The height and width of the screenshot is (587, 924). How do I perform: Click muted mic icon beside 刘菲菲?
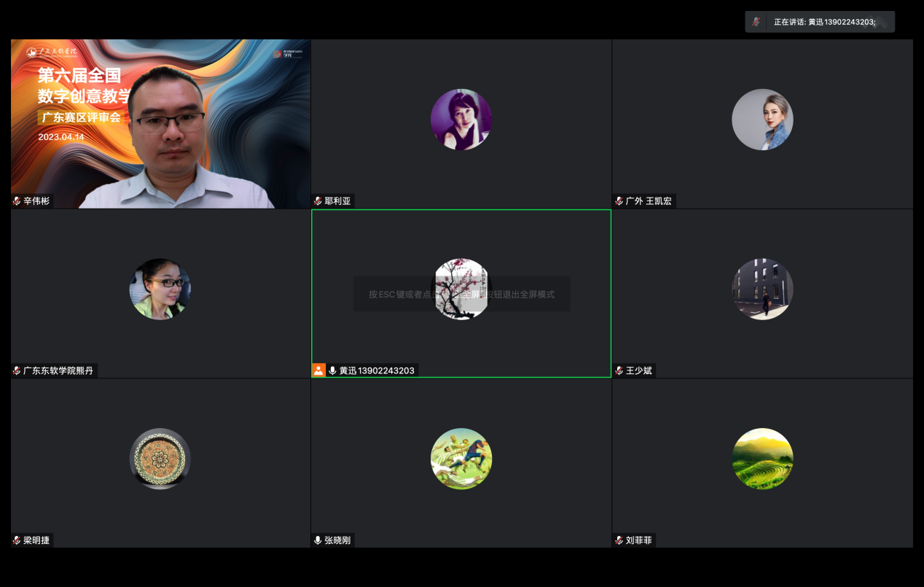tap(619, 540)
